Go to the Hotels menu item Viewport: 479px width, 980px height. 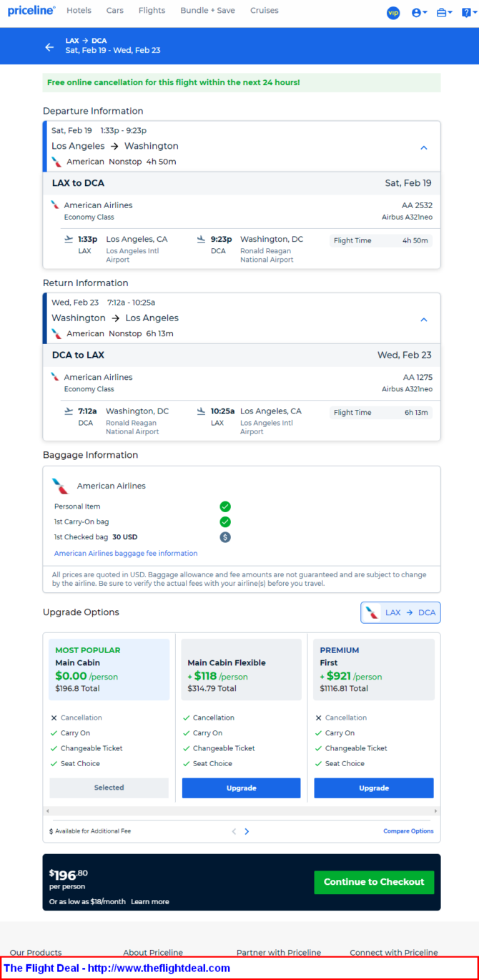point(79,11)
